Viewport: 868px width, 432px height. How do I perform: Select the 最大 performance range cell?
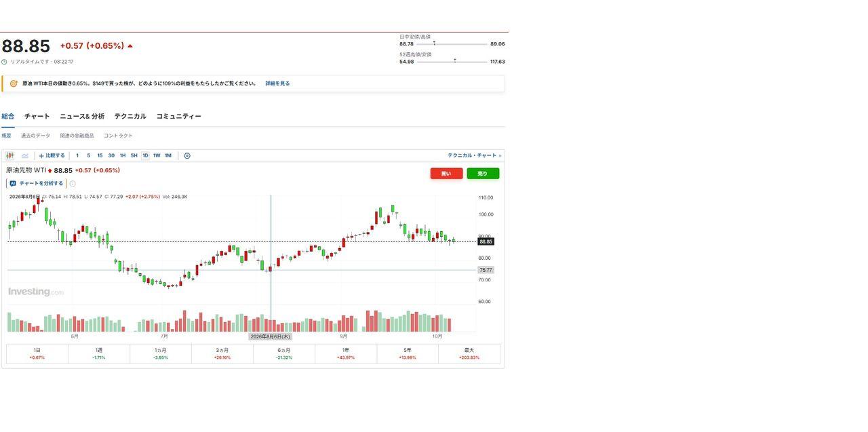(469, 354)
